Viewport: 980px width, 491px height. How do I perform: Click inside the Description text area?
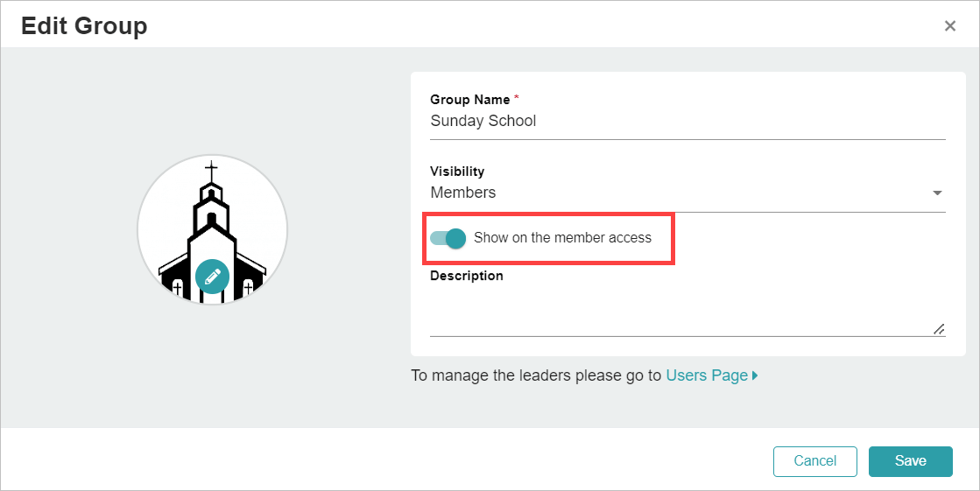(687, 311)
